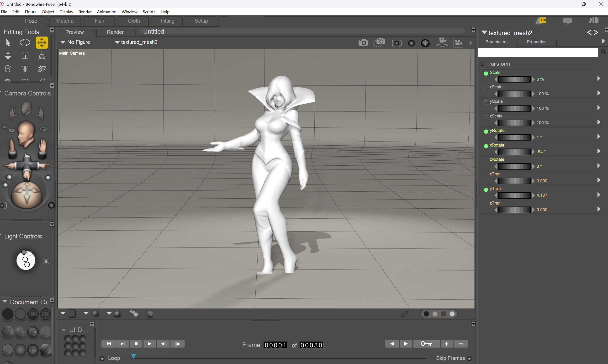Viewport: 608px width, 364px height.
Task: Toggle the yScale parameter indicator dot
Action: [x=486, y=102]
